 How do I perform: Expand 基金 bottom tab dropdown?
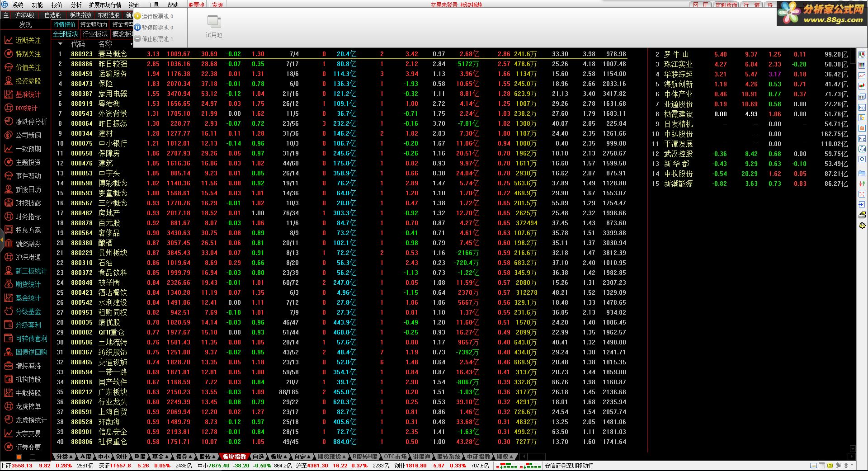pos(160,457)
